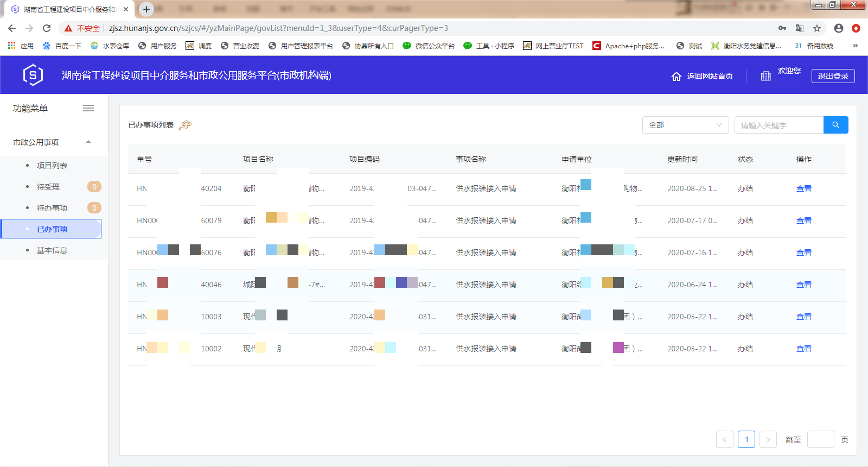Click the building icon next to 欢迎您
The height and width of the screenshot is (467, 868).
(x=765, y=76)
